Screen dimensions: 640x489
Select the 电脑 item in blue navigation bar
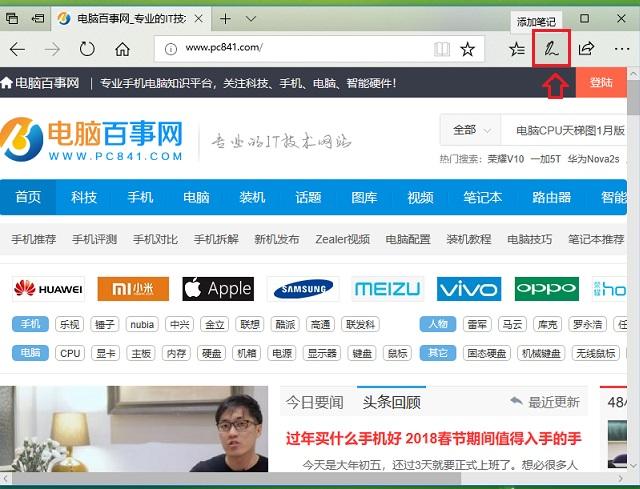click(x=196, y=197)
